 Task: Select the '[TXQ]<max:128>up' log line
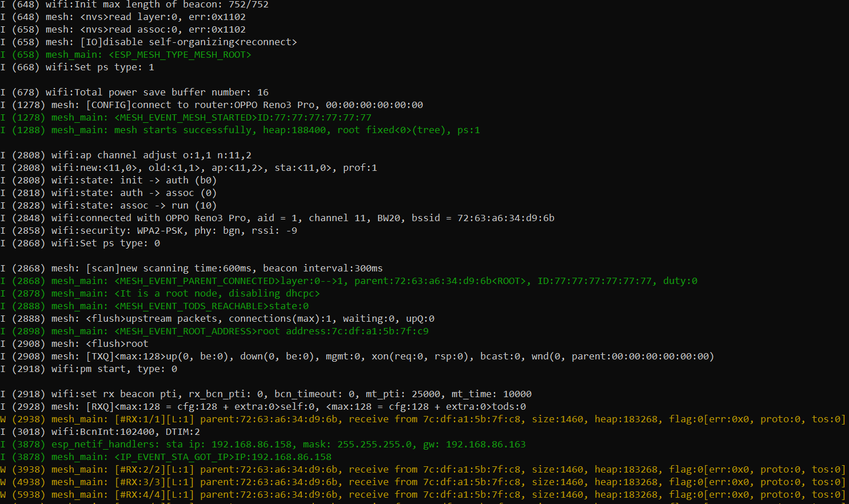tap(357, 357)
